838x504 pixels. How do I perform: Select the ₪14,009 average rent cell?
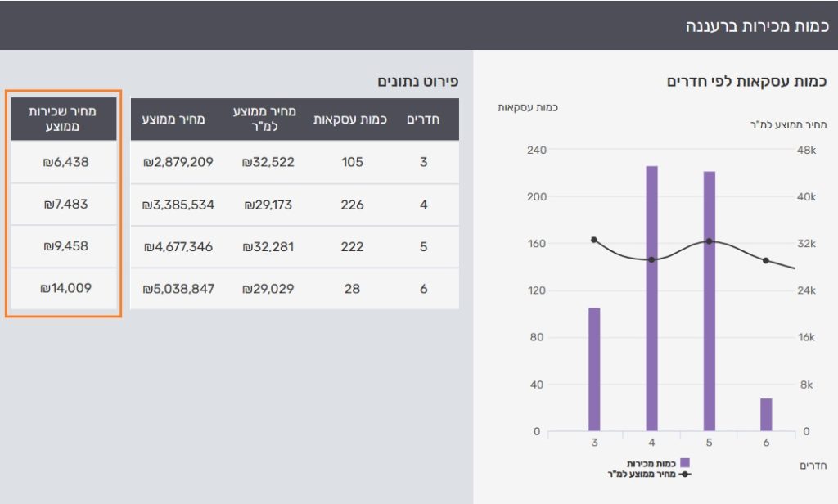[65, 288]
